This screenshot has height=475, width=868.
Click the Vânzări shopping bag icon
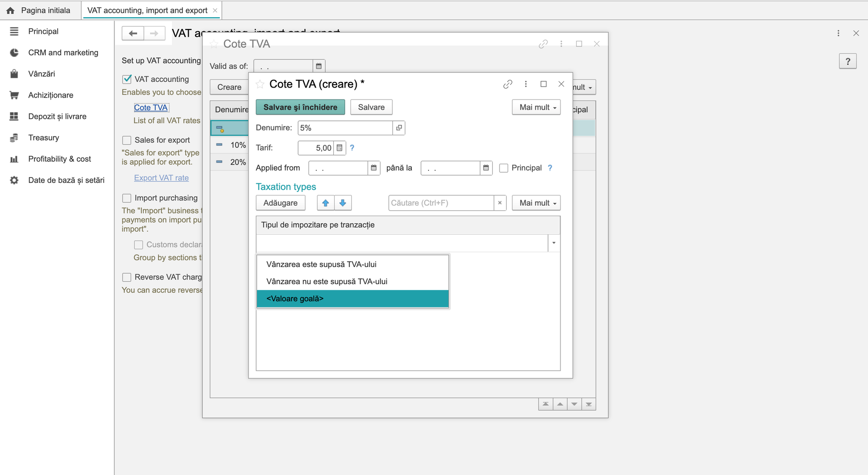coord(14,74)
